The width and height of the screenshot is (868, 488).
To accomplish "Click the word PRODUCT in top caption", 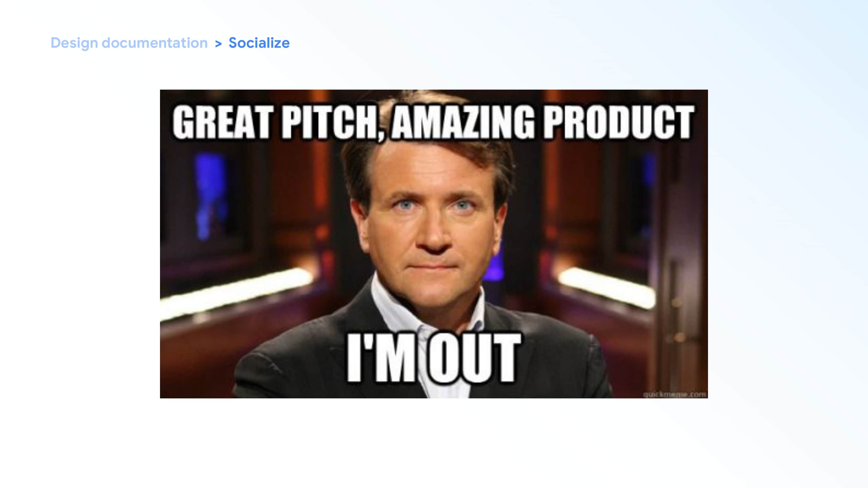I will (619, 122).
